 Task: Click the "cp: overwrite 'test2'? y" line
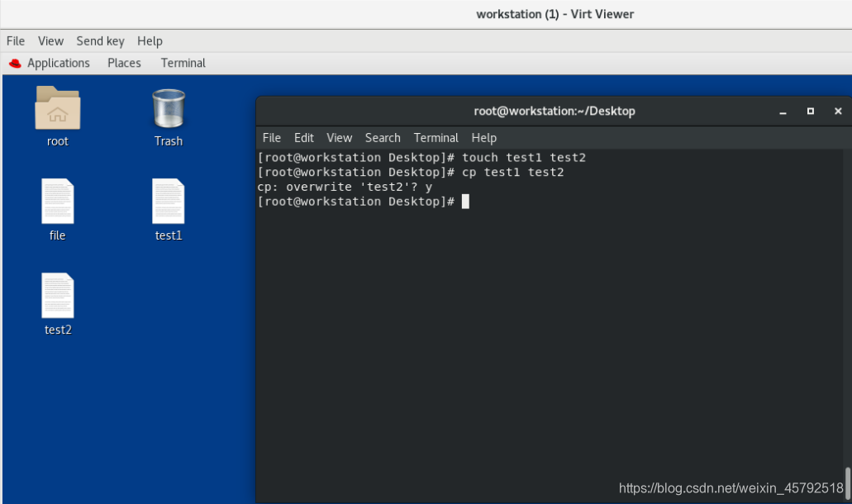(345, 187)
